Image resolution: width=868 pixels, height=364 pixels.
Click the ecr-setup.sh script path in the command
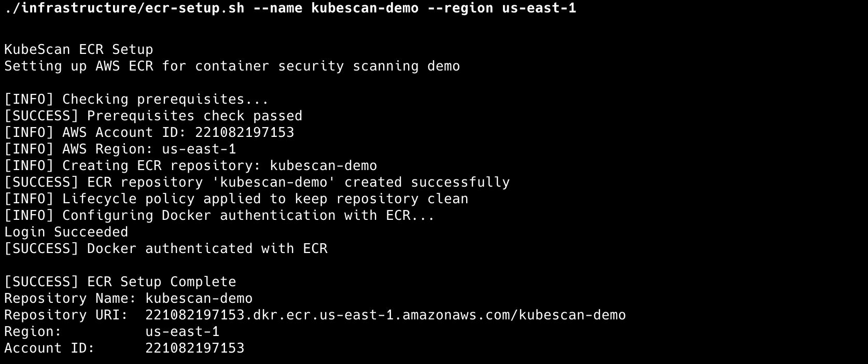click(124, 8)
